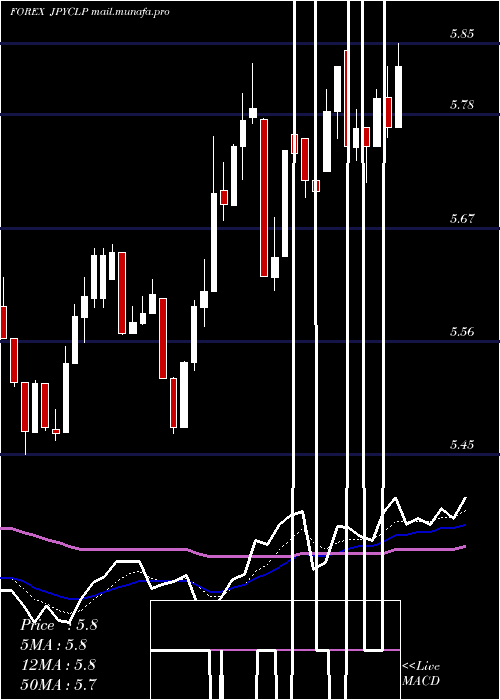The height and width of the screenshot is (700, 500).
Task: Click the 5.56 price axis label
Action: (461, 331)
